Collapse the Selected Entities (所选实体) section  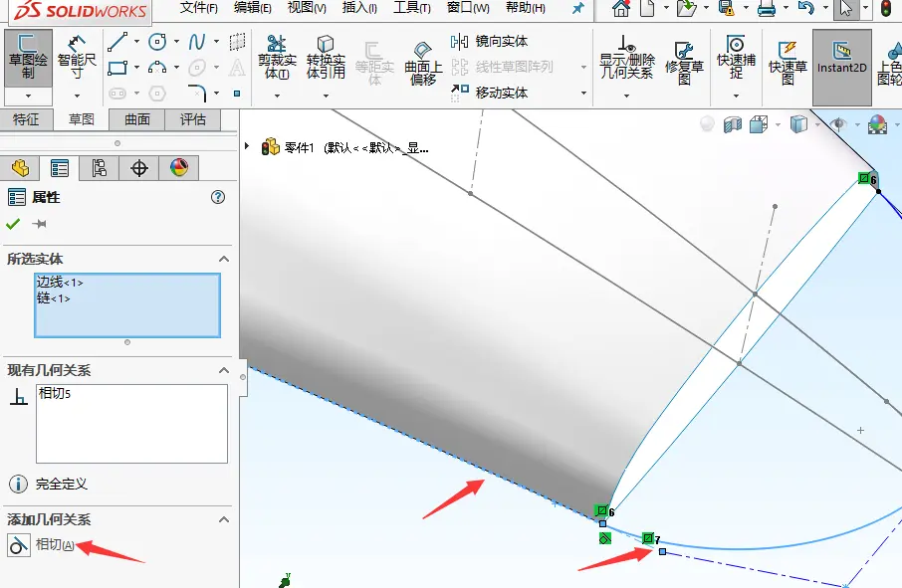click(x=224, y=260)
